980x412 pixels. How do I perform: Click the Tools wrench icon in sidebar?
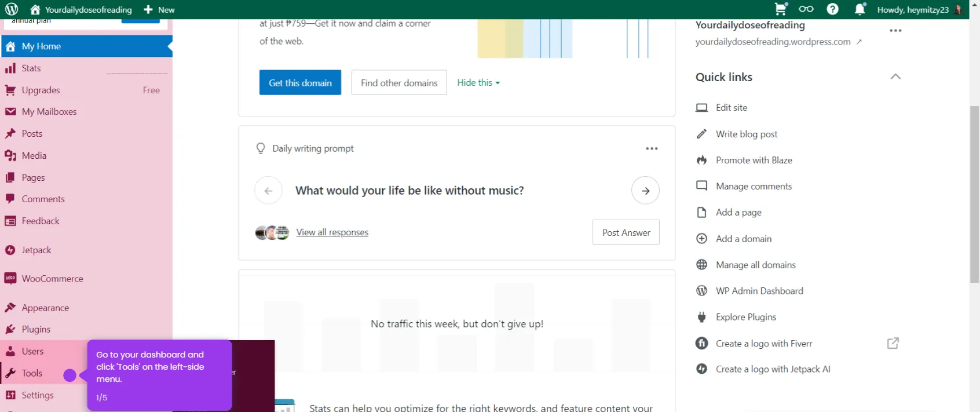coord(10,373)
